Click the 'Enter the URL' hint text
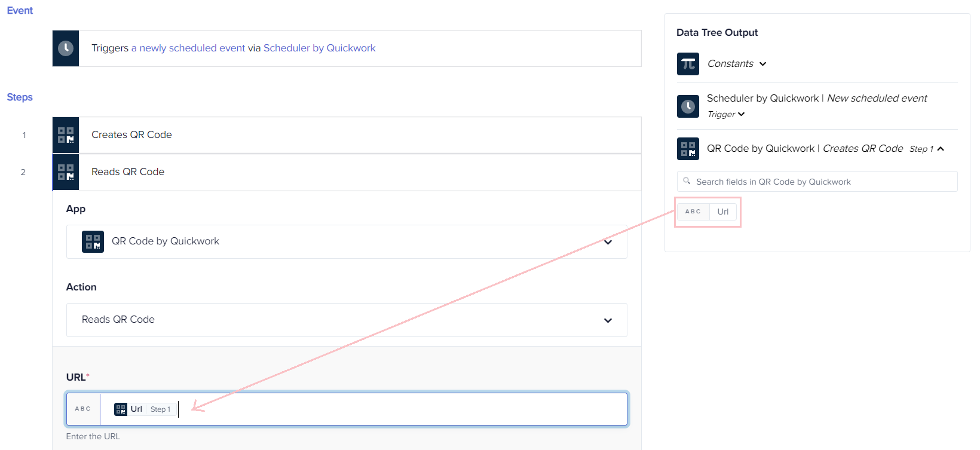980x450 pixels. (93, 437)
